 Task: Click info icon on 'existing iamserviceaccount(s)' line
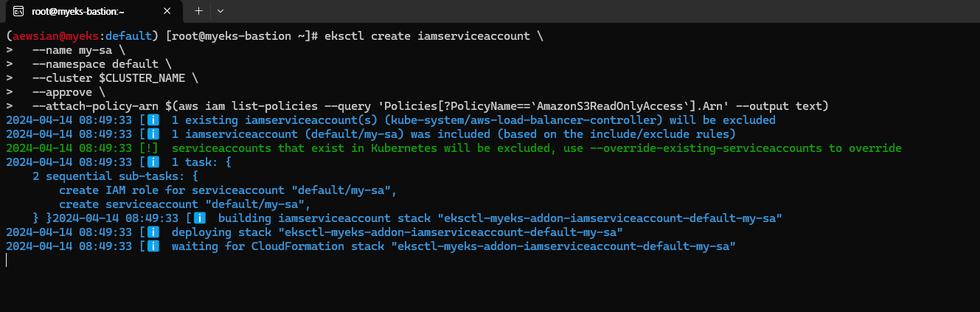(x=153, y=119)
